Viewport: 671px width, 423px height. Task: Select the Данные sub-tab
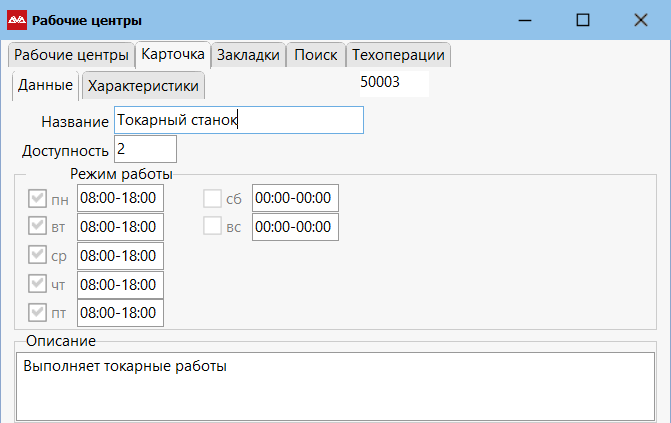tap(45, 86)
